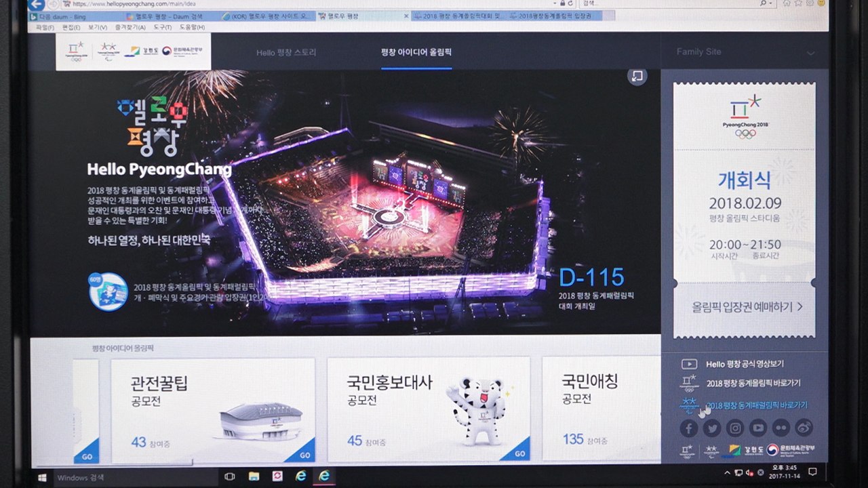Expand the Family Site dropdown
The width and height of the screenshot is (868, 488).
click(745, 52)
